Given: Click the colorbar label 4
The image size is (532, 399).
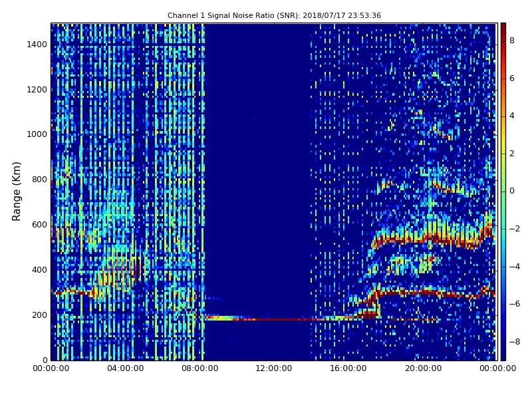Looking at the screenshot, I should point(512,116).
